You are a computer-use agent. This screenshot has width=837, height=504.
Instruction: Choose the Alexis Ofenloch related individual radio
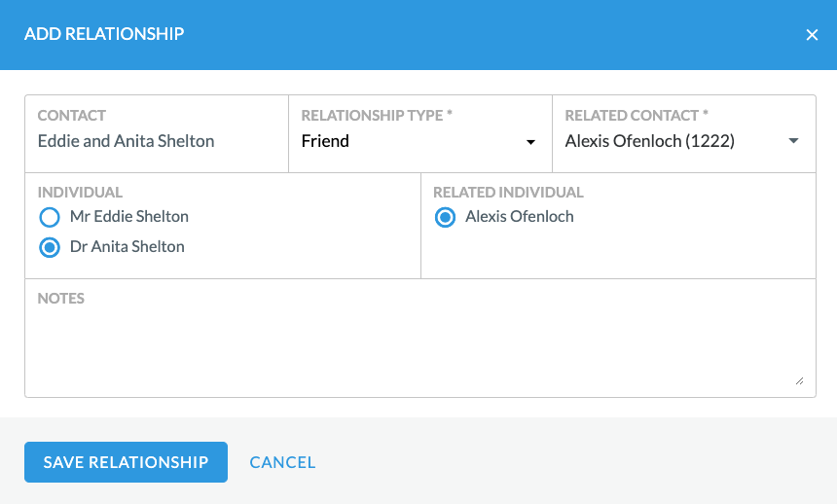pos(445,217)
